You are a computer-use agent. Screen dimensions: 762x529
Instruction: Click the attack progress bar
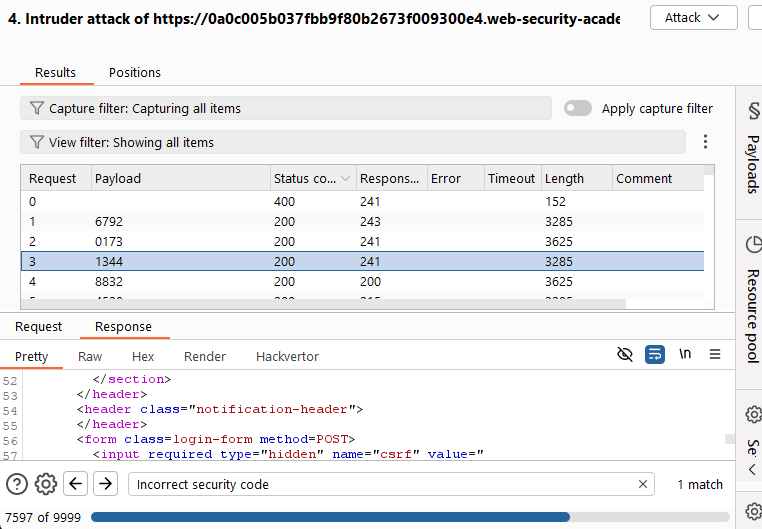coord(410,517)
